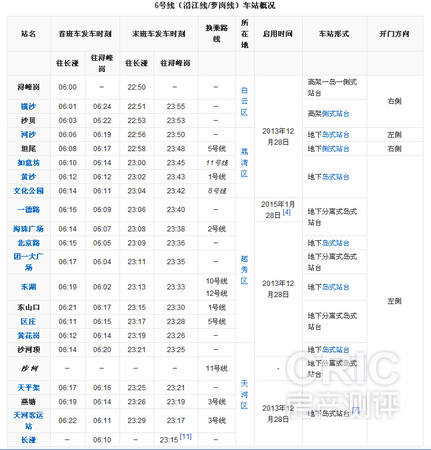Select the 车站形式 column header
431x450 pixels.
point(334,34)
